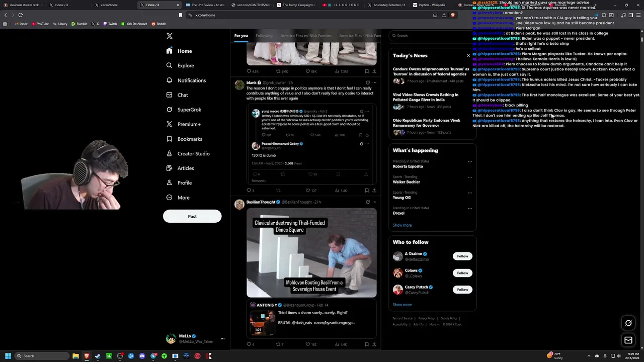The width and height of the screenshot is (644, 362).
Task: Click the Creator Studio sidebar icon
Action: [x=170, y=153]
